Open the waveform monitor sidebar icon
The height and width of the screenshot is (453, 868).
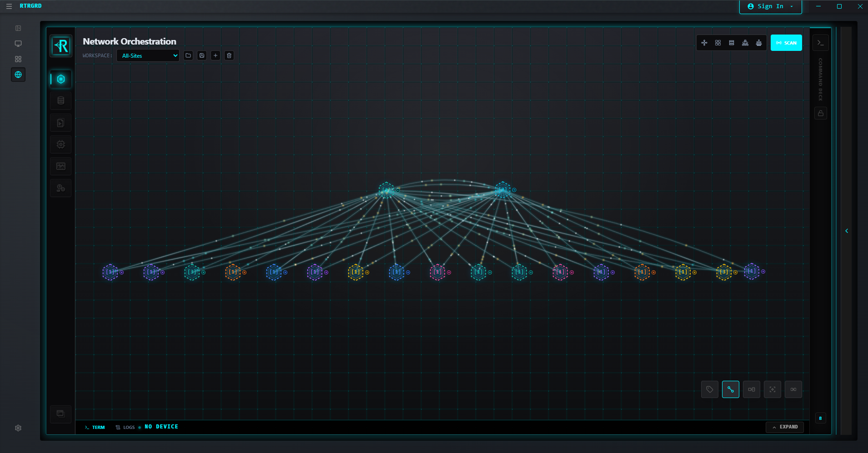[60, 166]
